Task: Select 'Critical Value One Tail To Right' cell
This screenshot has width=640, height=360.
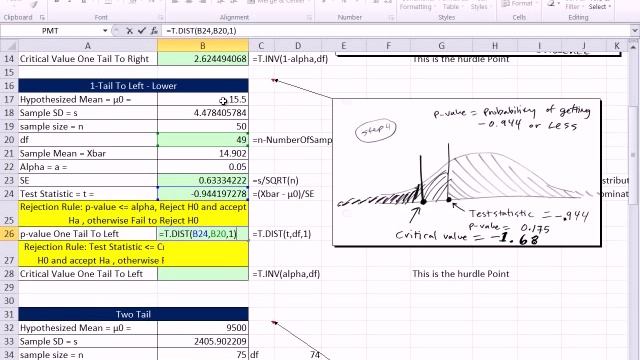Action: pos(88,59)
